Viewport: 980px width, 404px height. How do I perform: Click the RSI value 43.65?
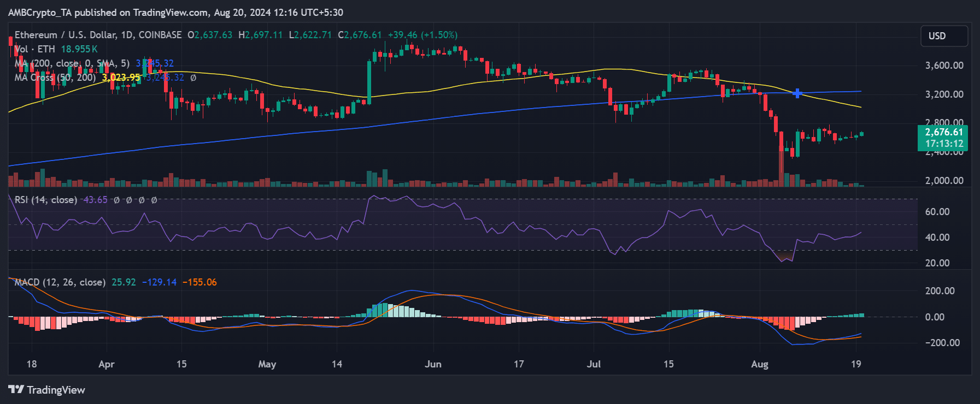coord(95,200)
